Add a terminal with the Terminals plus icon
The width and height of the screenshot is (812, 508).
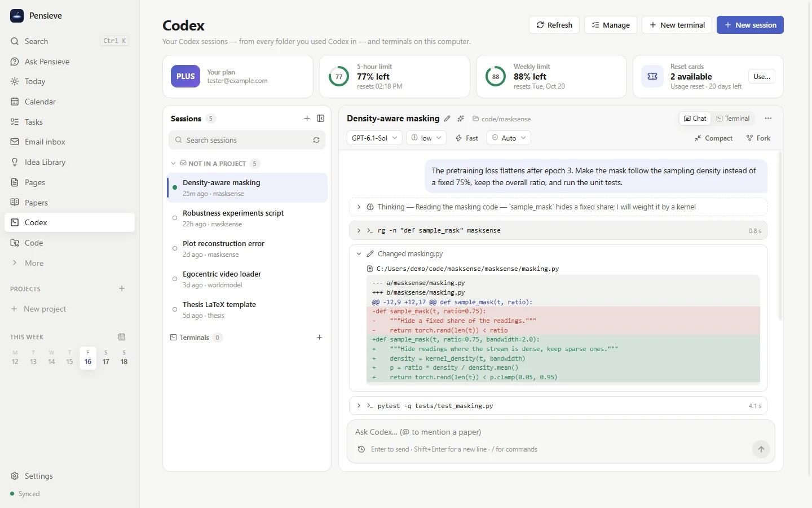pos(319,338)
